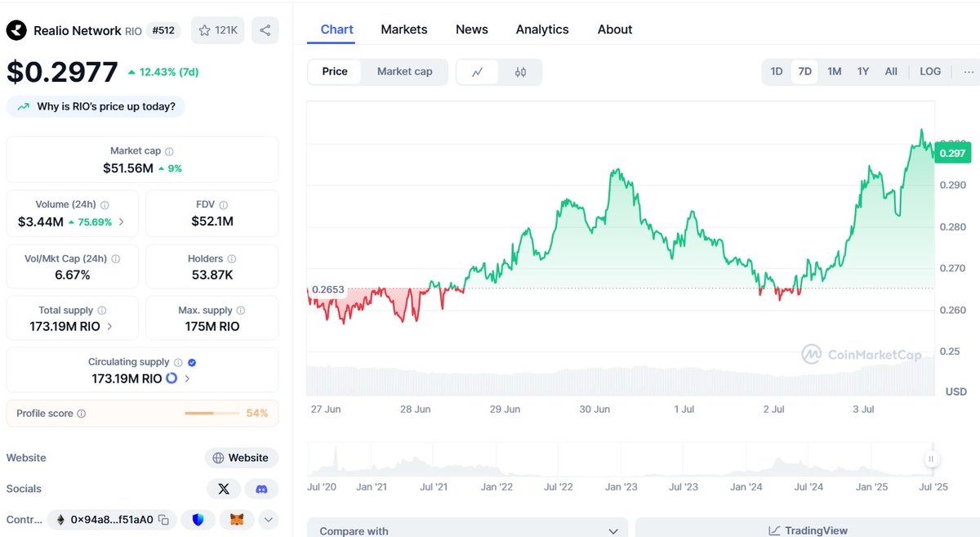
Task: Click Market cap info icon
Action: (169, 151)
